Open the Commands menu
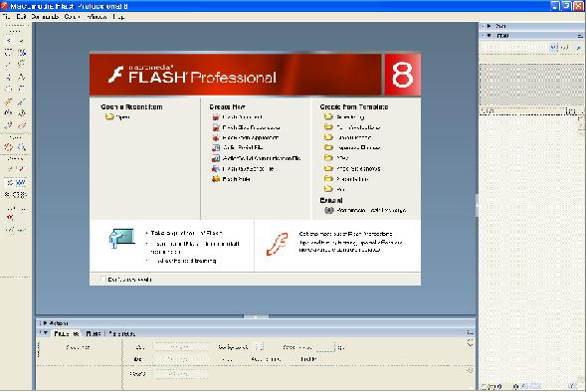 pyautogui.click(x=45, y=17)
